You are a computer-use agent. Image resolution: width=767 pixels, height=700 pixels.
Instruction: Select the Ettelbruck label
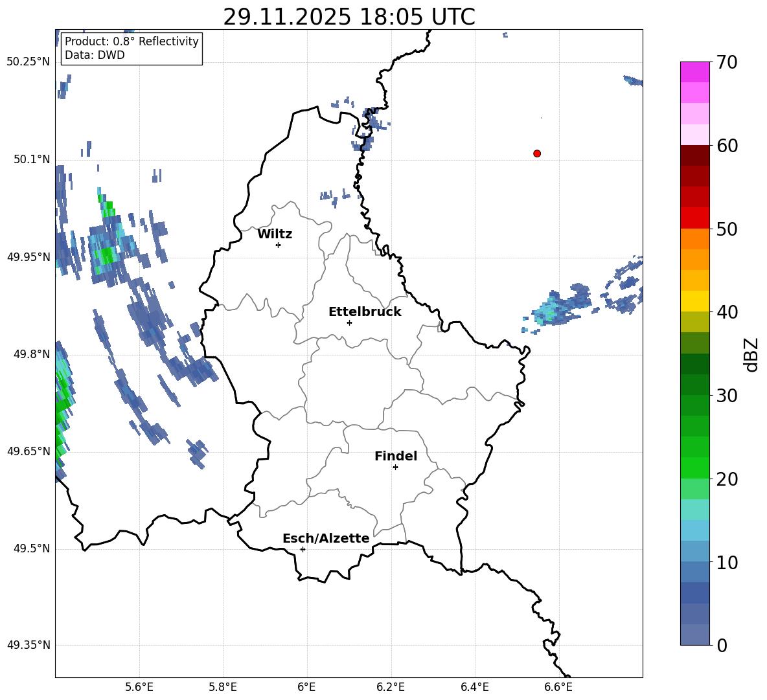pos(365,312)
